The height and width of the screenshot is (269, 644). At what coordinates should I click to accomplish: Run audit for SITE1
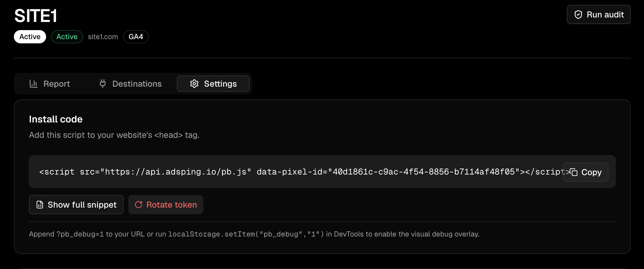599,14
